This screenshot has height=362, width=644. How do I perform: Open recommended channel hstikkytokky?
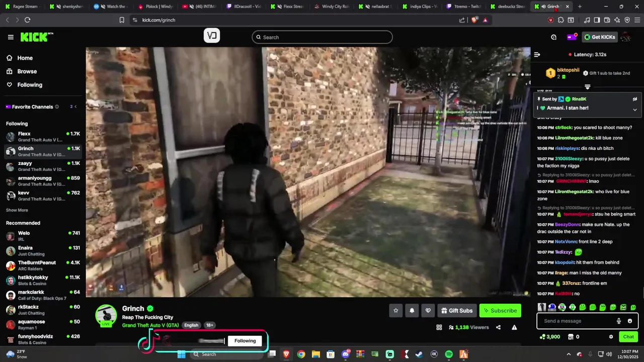click(43, 280)
